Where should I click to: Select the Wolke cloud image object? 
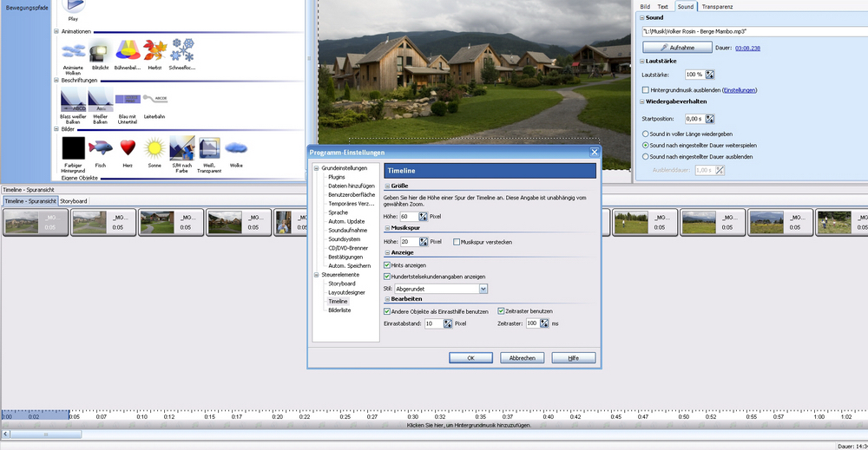(236, 147)
